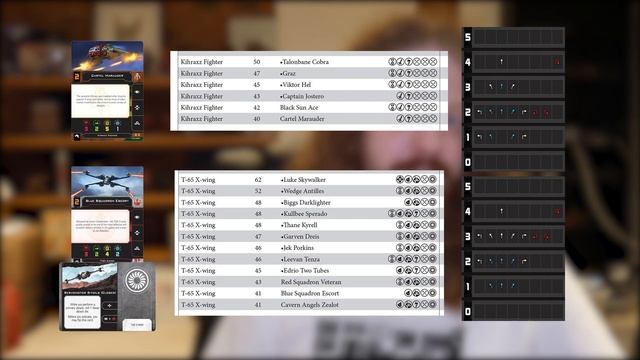
Task: Select the Luke Skywalker pilot name
Action: 303,180
